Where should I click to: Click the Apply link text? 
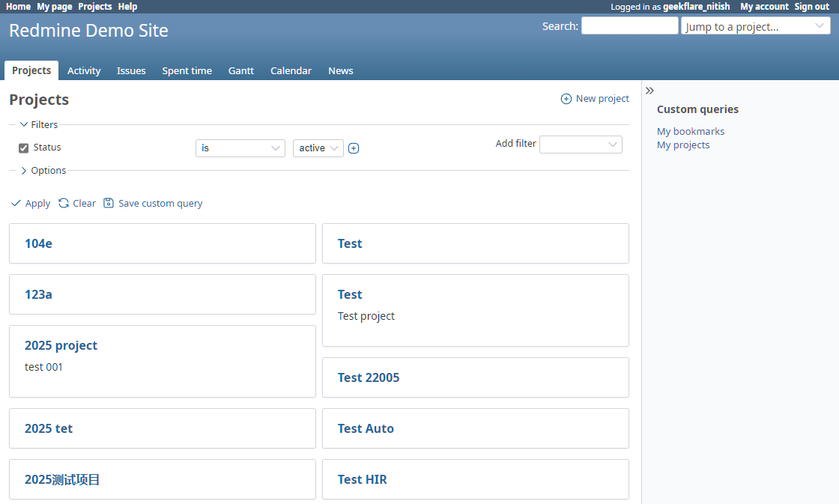37,203
